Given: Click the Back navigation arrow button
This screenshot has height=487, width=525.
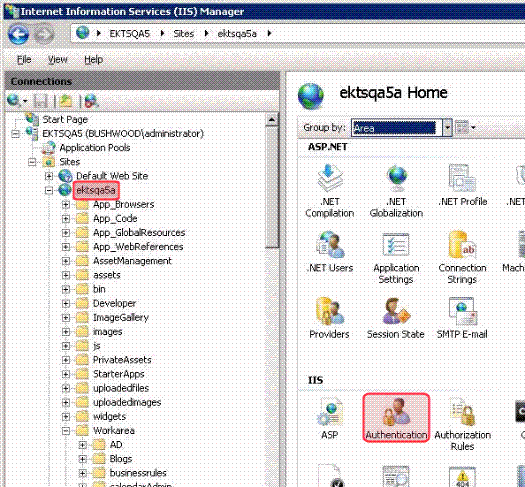Looking at the screenshot, I should (x=18, y=34).
